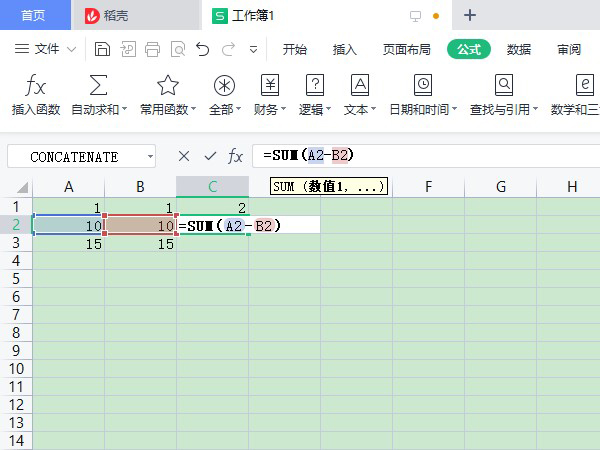Expand the quick access toolbar customize arrow

(x=253, y=49)
